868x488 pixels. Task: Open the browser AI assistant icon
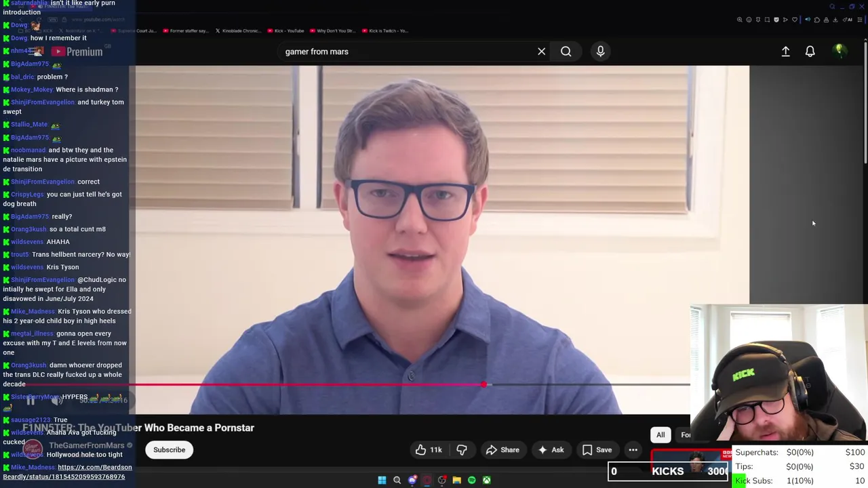coord(848,20)
